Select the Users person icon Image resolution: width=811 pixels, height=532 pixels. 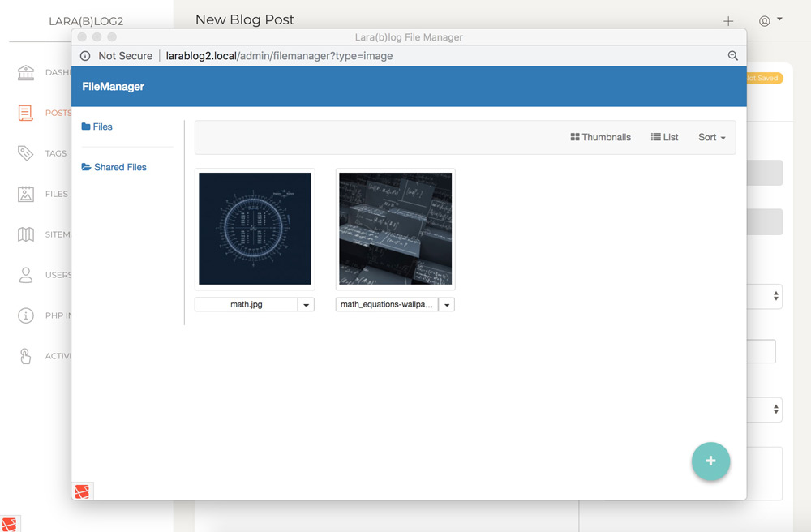[x=25, y=275]
